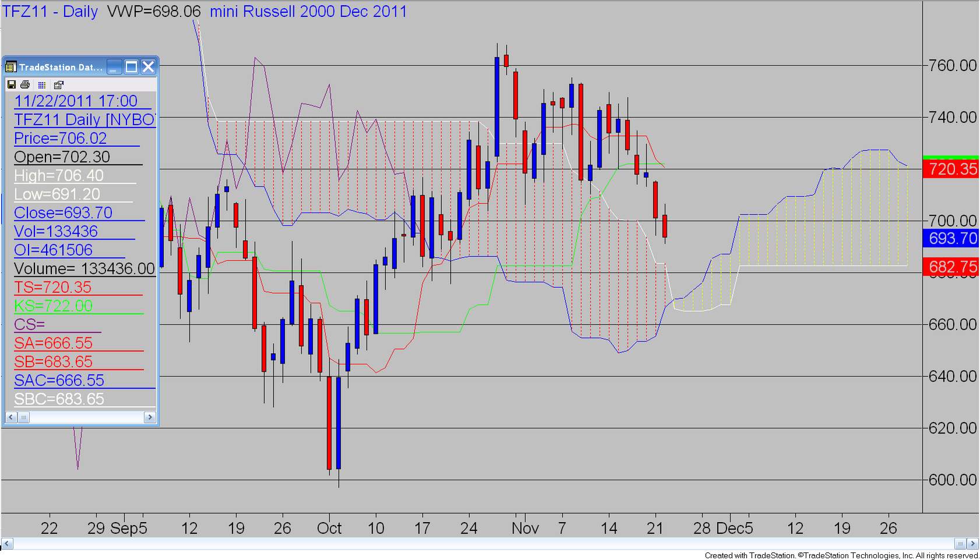Click the Data Window title 'TradeStation Dat...'

(61, 67)
